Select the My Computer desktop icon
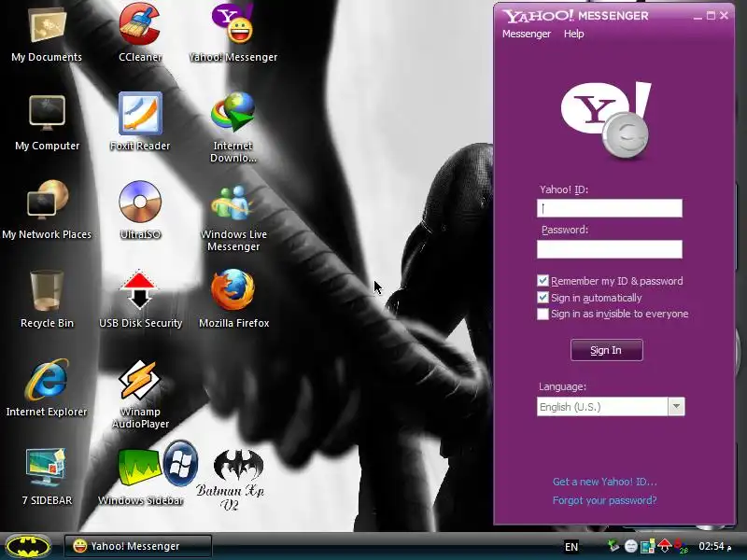The width and height of the screenshot is (747, 560). pyautogui.click(x=47, y=122)
